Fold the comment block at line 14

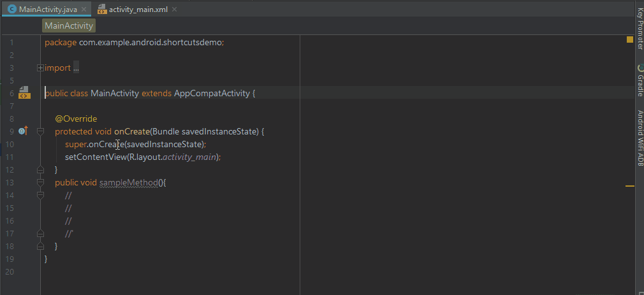tap(40, 195)
